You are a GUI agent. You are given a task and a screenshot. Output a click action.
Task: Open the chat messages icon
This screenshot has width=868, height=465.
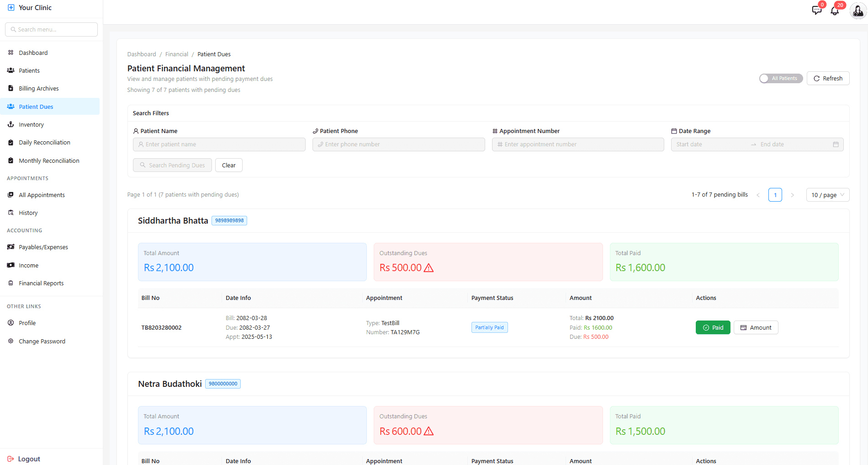coord(817,10)
